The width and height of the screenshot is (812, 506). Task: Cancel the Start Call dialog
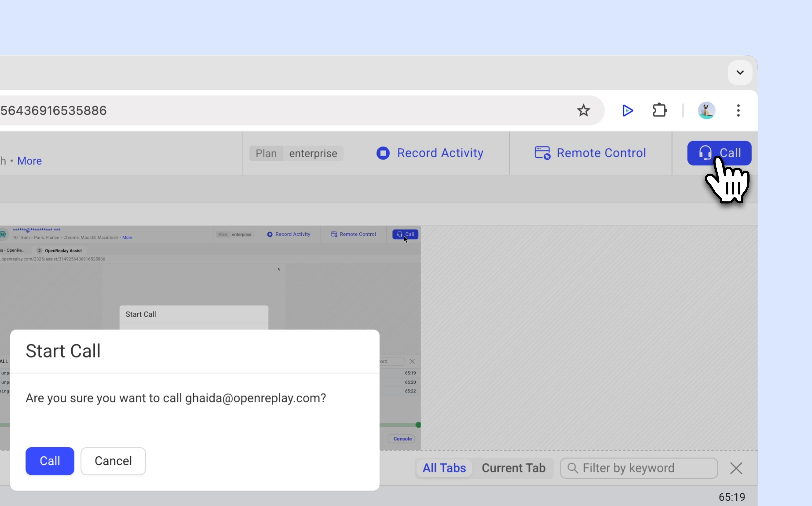point(113,461)
